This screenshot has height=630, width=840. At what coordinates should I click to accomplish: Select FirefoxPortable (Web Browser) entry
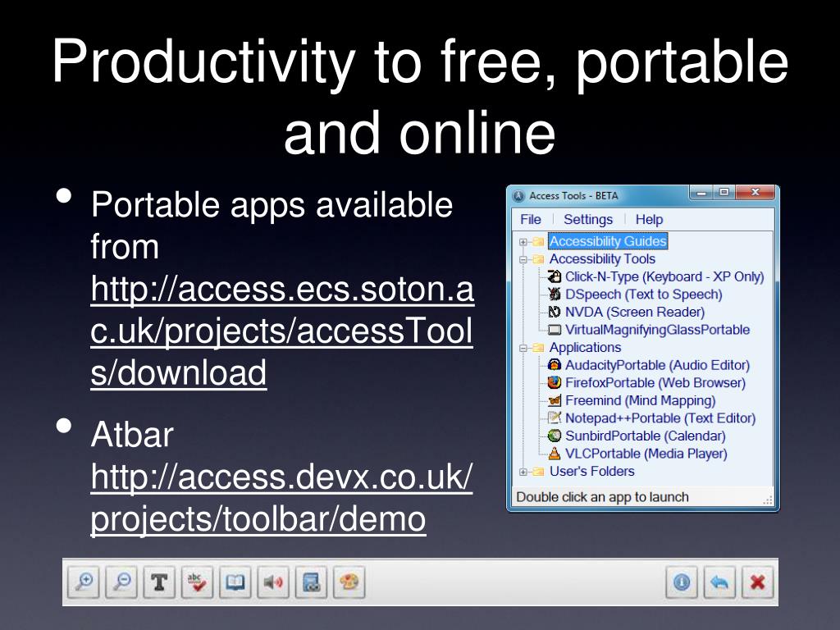click(655, 382)
